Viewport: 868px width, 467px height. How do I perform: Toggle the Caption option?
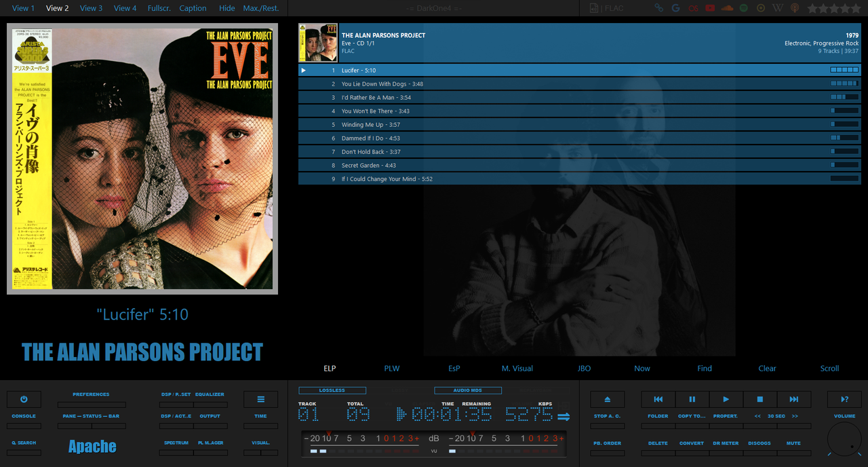(193, 8)
